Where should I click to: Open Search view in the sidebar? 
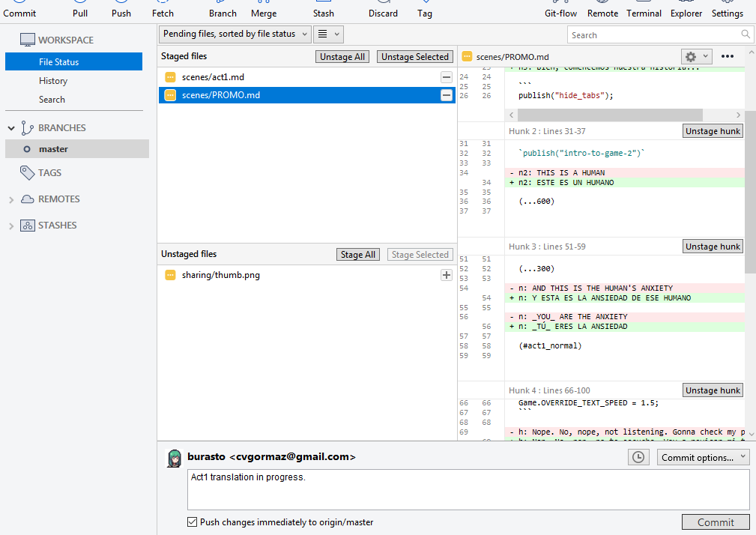coord(52,100)
